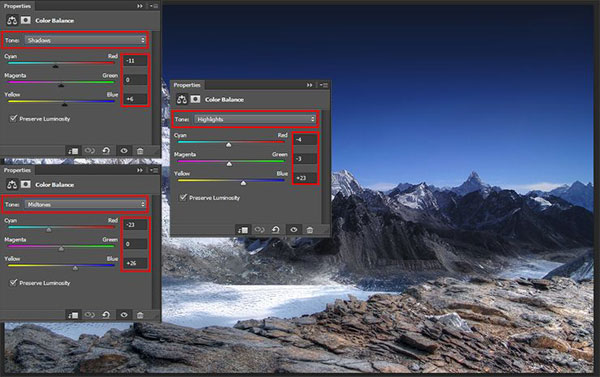Click the Yellow-Blue value field showing +26
The image size is (600, 377).
click(135, 263)
